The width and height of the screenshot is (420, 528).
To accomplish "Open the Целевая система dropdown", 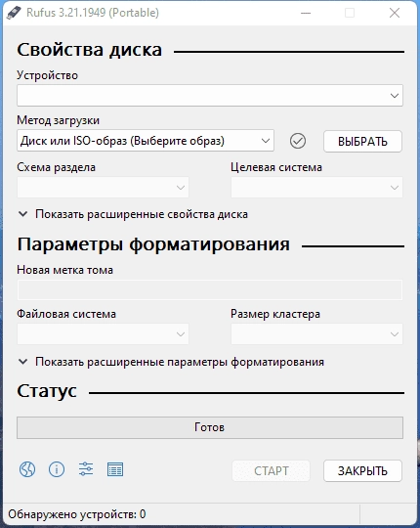I will (316, 187).
